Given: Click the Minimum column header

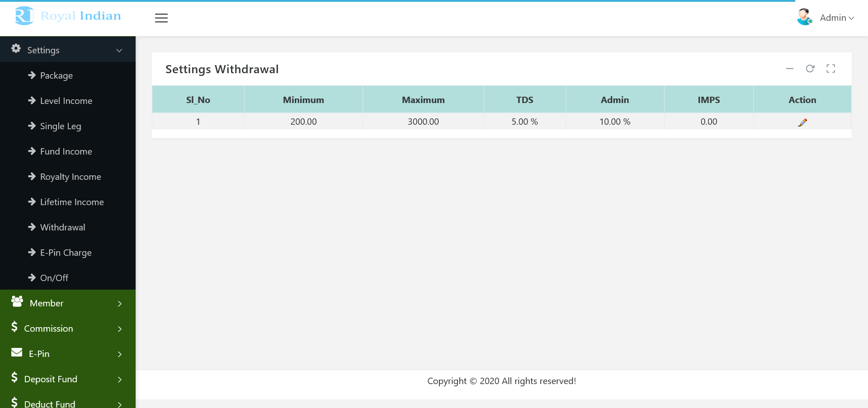Looking at the screenshot, I should pos(303,100).
